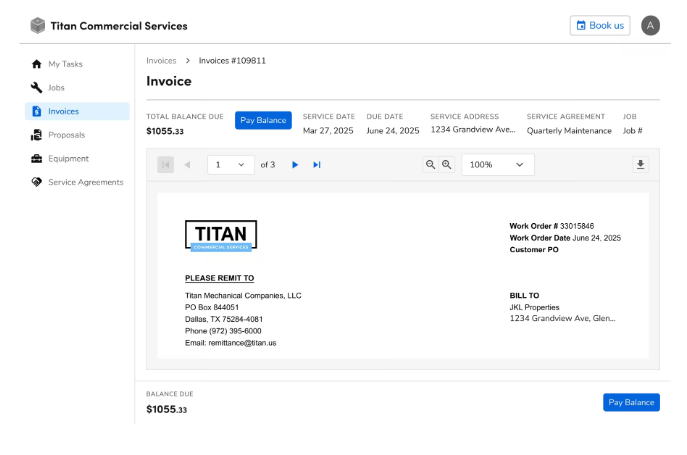The height and width of the screenshot is (455, 687).
Task: Click the Invoices breadcrumb link
Action: click(161, 60)
